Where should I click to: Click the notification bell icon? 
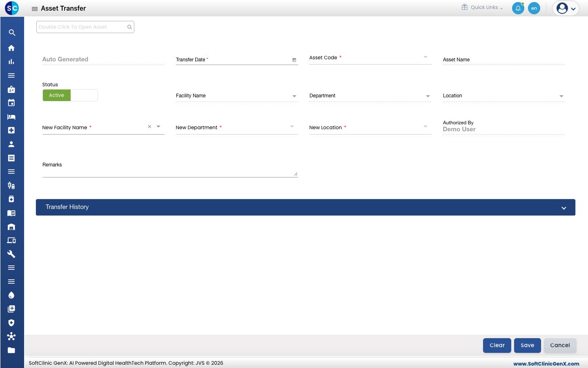[518, 8]
